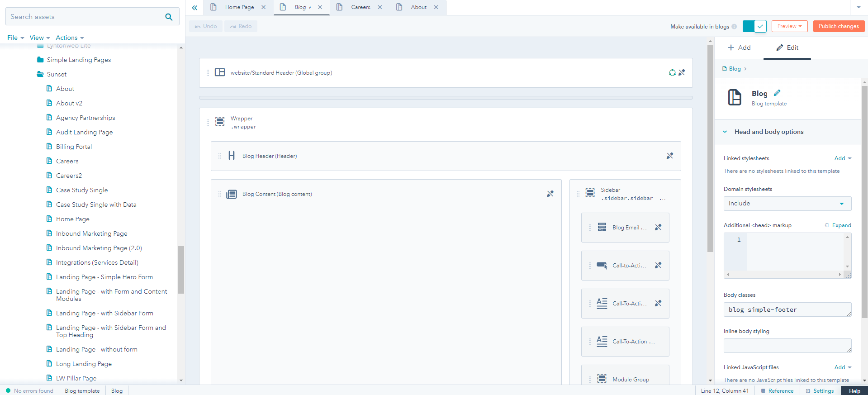Click the pin icon on rich text Call-To-Acti module
Screen dimensions: 868x395
point(658,303)
